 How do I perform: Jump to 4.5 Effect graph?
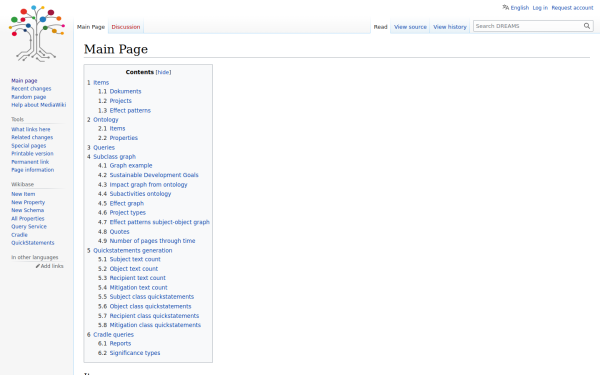pos(127,204)
